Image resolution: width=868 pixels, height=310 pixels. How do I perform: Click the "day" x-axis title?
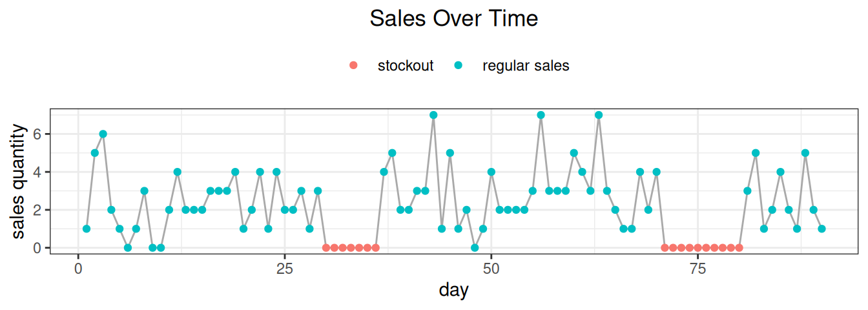coord(453,290)
